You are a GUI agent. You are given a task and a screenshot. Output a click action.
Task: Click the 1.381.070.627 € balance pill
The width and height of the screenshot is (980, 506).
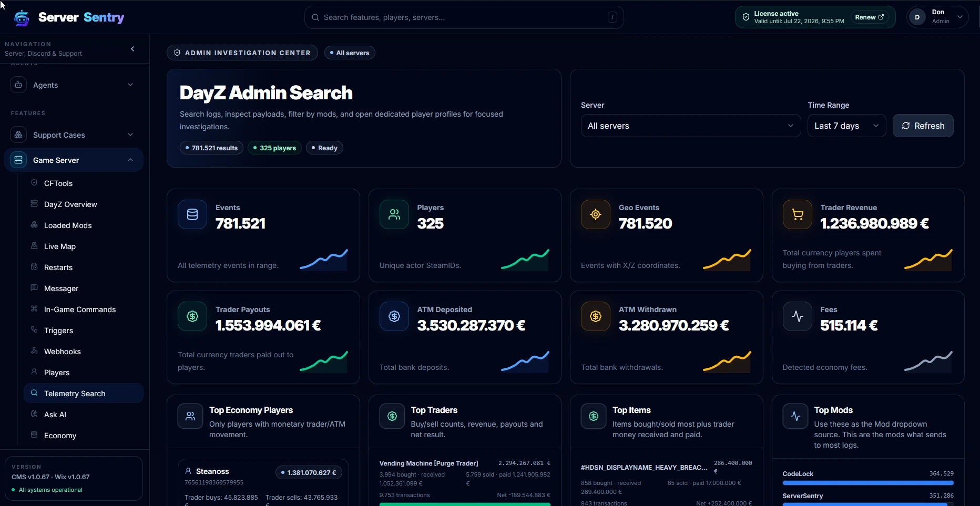point(309,472)
